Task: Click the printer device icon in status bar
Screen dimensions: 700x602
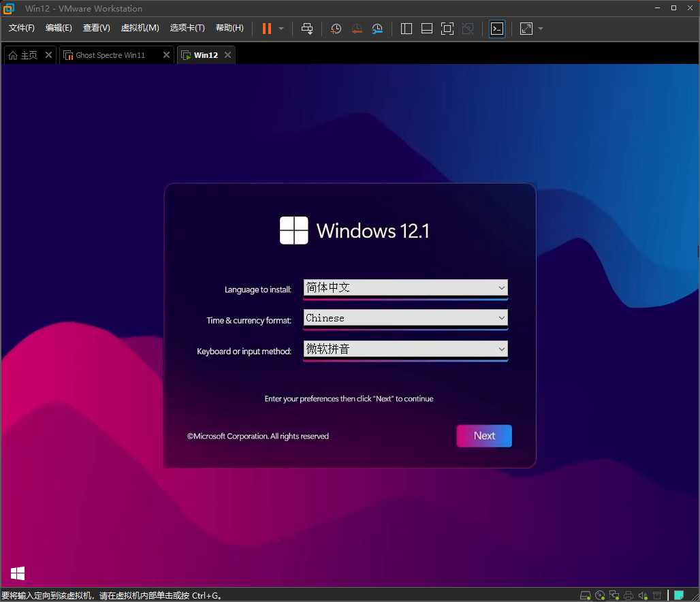Action: (629, 595)
